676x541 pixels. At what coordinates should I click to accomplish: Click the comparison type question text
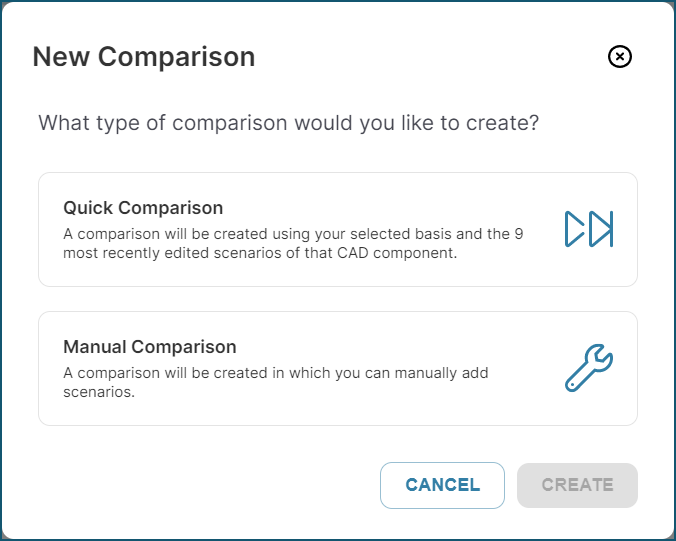(288, 123)
